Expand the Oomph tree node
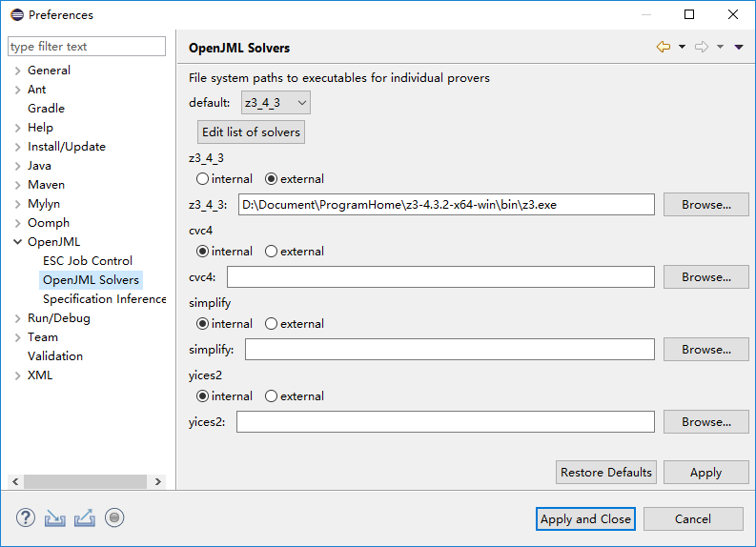The width and height of the screenshot is (756, 547). point(18,223)
